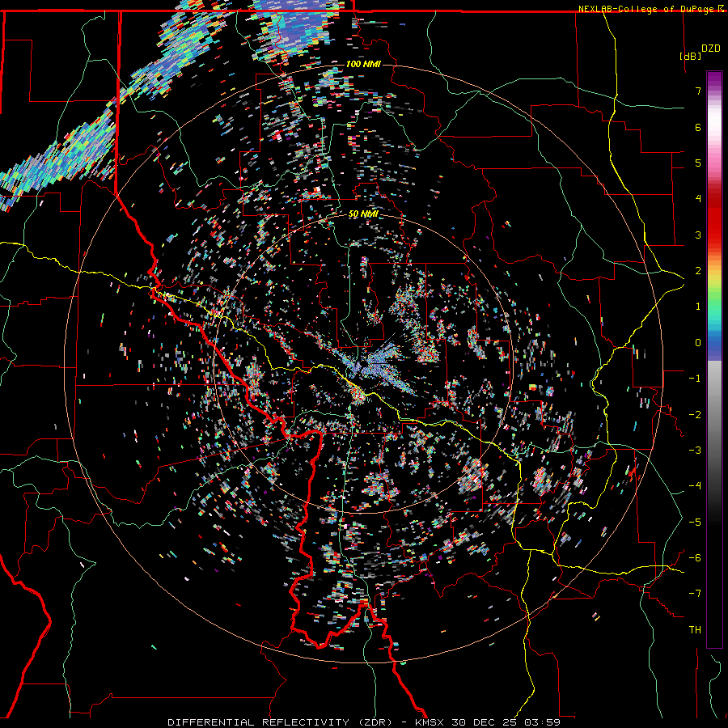Click the ZDR color bar legend

[x=714, y=359]
